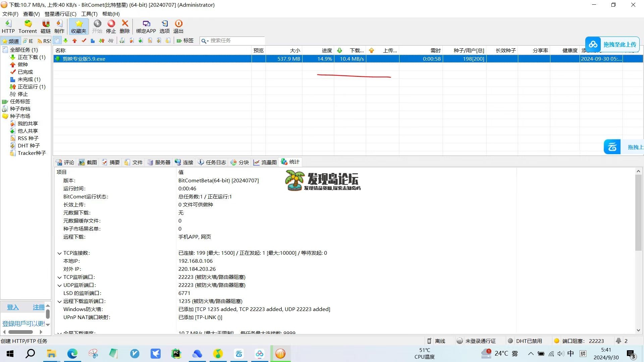Image resolution: width=644 pixels, height=362 pixels.
Task: Expand TCP监听端口 section
Action: pyautogui.click(x=60, y=277)
